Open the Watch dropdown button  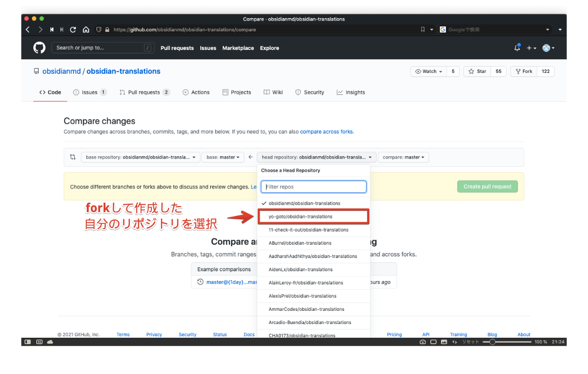point(428,71)
